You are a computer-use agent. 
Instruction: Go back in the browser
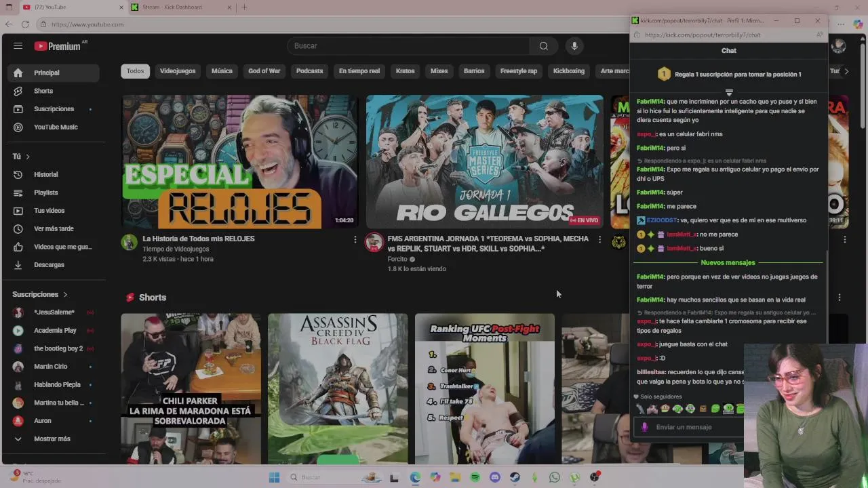point(8,24)
